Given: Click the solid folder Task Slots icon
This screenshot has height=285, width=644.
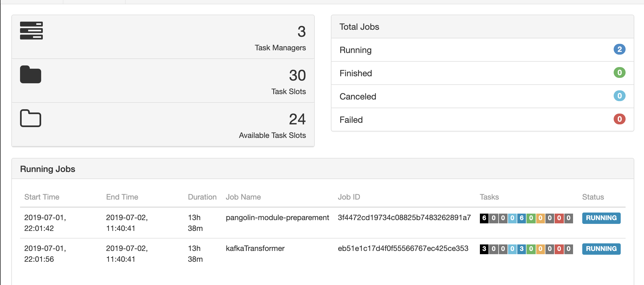Looking at the screenshot, I should (31, 74).
